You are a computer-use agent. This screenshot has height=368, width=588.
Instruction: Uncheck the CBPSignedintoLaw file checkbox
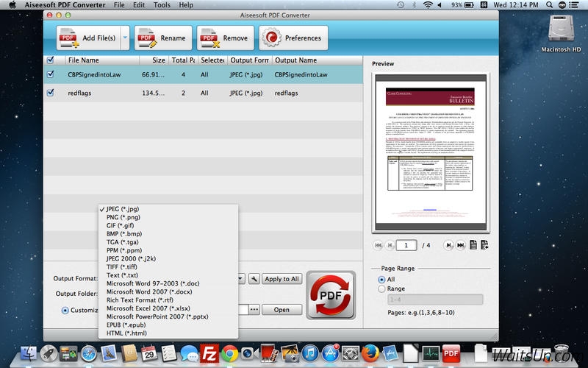pyautogui.click(x=50, y=74)
